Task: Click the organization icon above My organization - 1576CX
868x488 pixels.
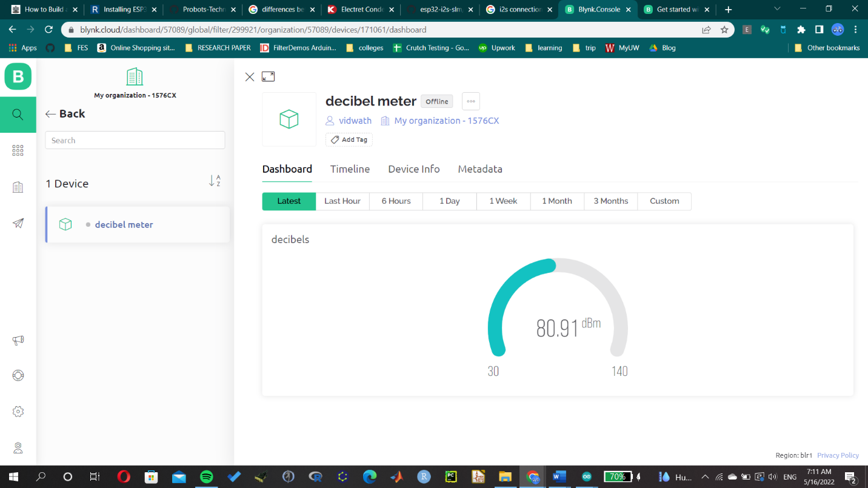Action: [x=135, y=76]
